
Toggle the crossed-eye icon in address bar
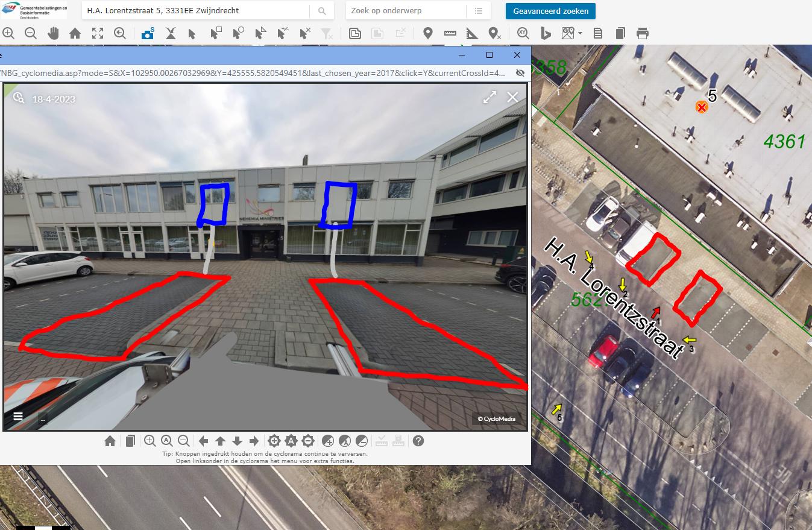pyautogui.click(x=520, y=73)
